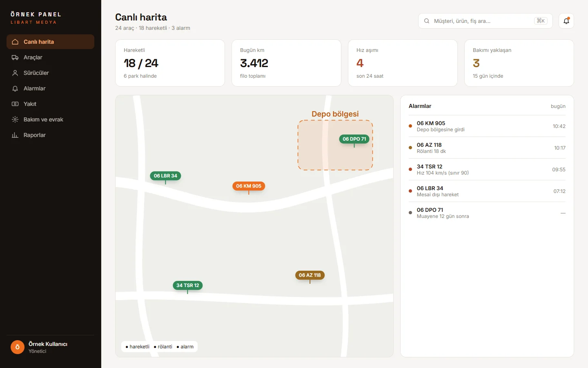Click the ⌘K shortcut badge in search
Viewport: 588px width, 368px height.
pos(541,21)
